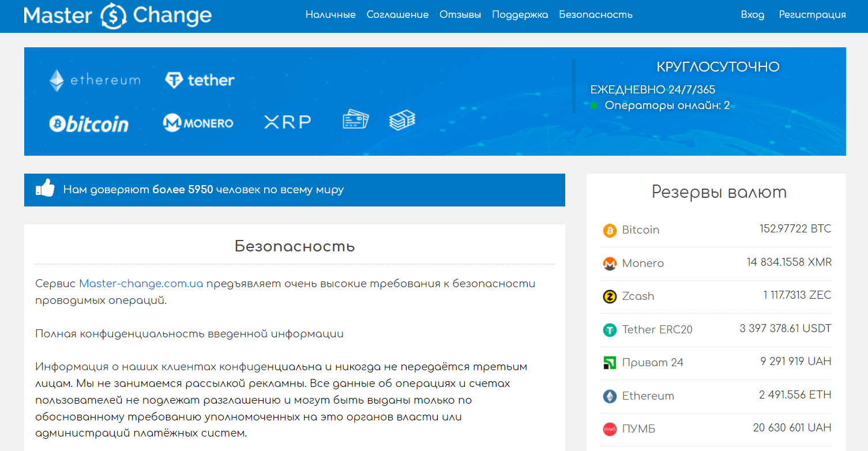Click the ethereum banner logo
This screenshot has width=868, height=451.
(x=95, y=81)
